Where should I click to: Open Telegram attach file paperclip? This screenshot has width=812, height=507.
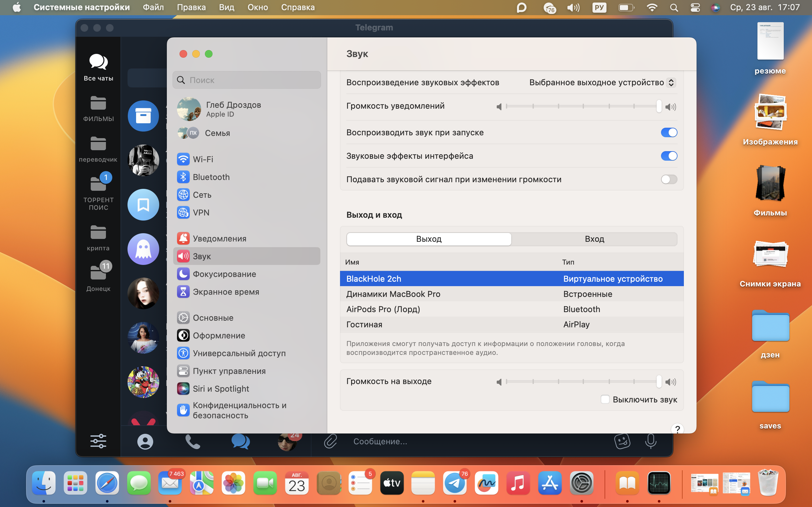coord(330,441)
